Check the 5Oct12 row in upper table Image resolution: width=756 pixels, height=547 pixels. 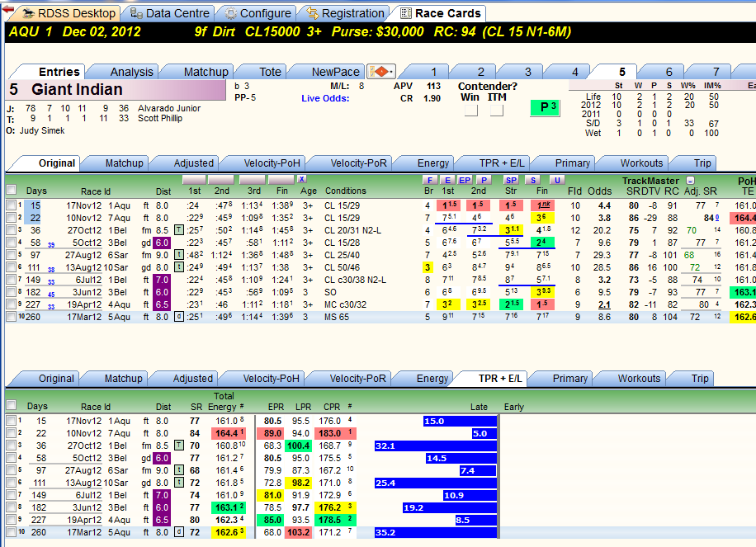click(x=12, y=243)
